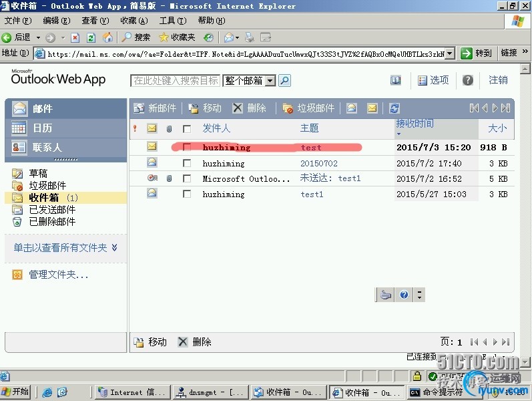Click in the OWA search input field
Image resolution: width=532 pixels, height=401 pixels.
click(x=176, y=81)
